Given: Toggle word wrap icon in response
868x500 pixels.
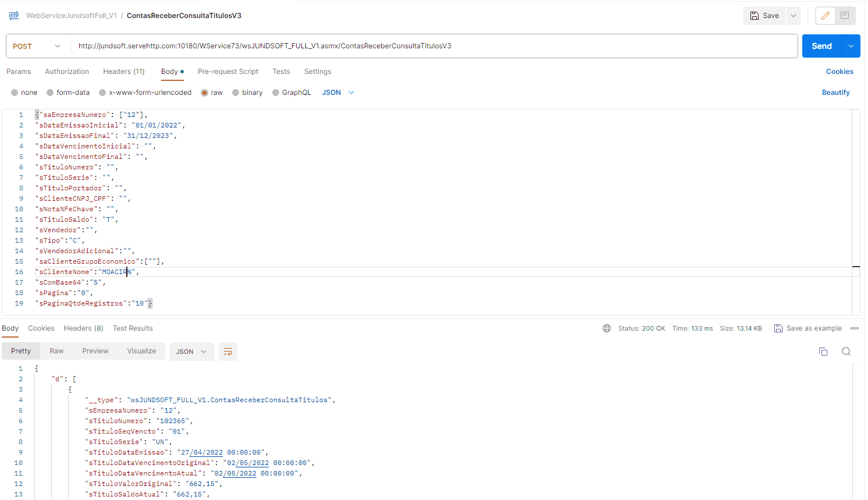Looking at the screenshot, I should [x=228, y=352].
